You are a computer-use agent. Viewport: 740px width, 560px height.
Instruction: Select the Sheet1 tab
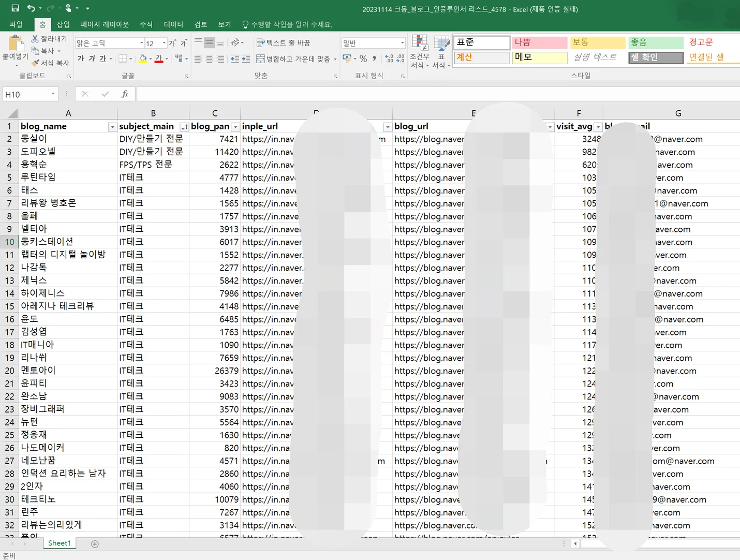coord(60,543)
